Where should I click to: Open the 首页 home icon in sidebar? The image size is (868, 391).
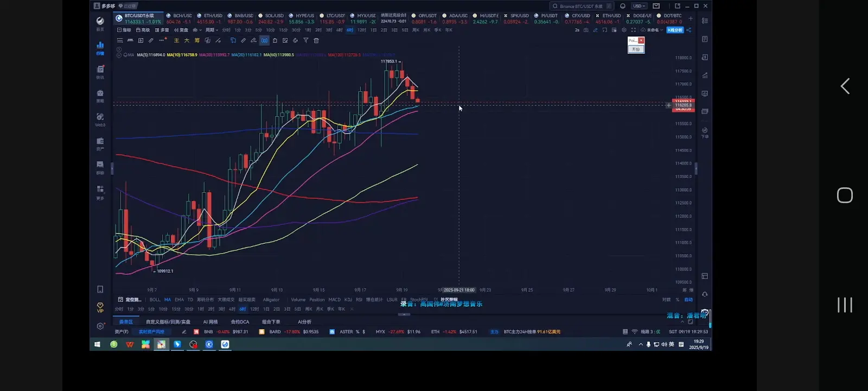point(100,23)
